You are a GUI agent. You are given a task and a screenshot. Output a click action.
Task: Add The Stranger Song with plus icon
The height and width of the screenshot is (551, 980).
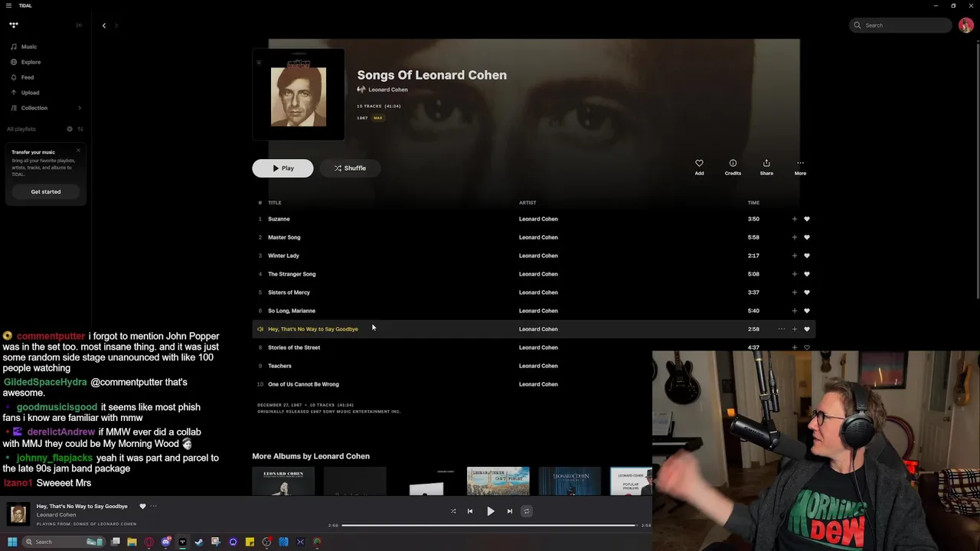(794, 274)
